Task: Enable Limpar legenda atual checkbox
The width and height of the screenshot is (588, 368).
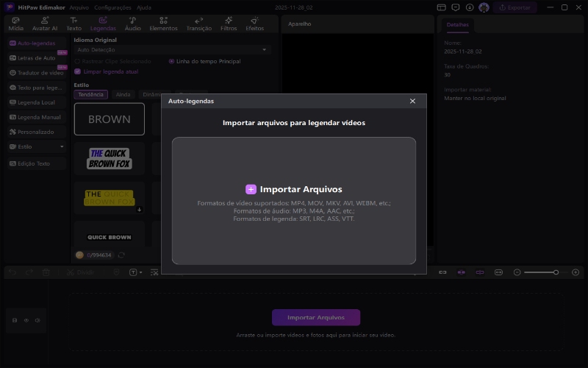Action: [78, 71]
